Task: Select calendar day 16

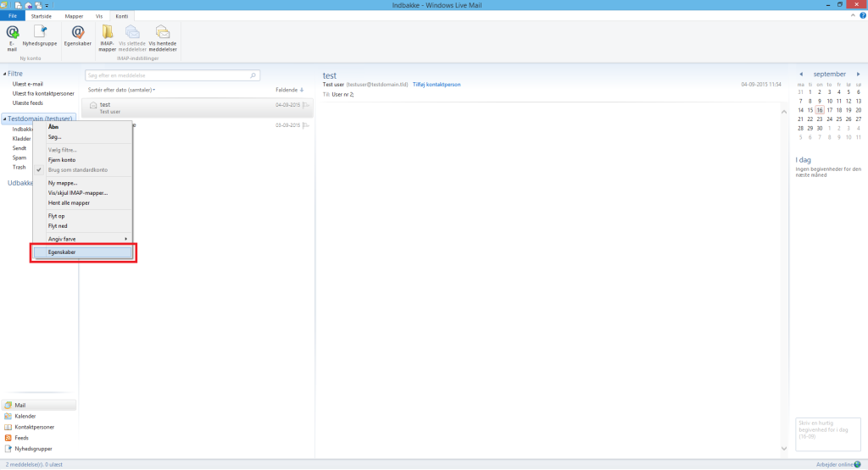Action: [820, 110]
